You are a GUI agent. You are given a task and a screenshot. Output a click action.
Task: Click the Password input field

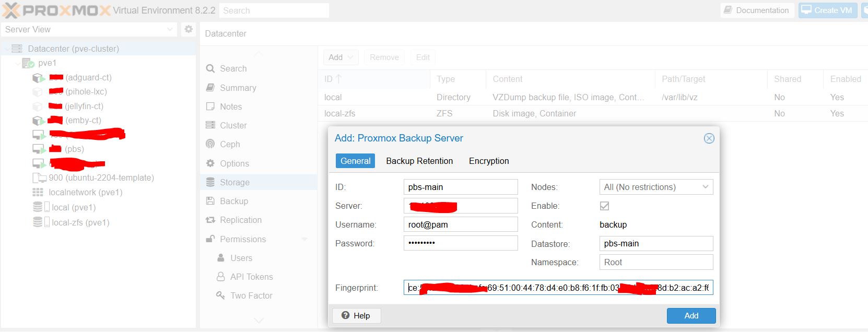tap(461, 243)
